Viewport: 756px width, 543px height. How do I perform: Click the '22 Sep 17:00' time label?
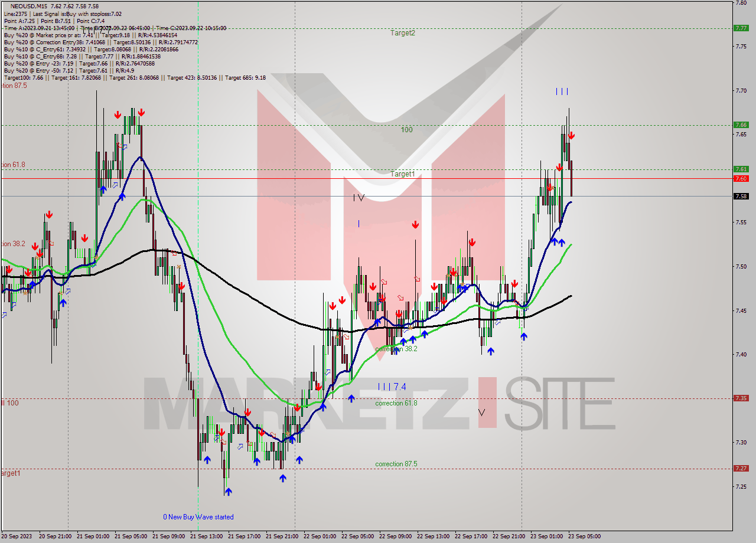[470, 537]
